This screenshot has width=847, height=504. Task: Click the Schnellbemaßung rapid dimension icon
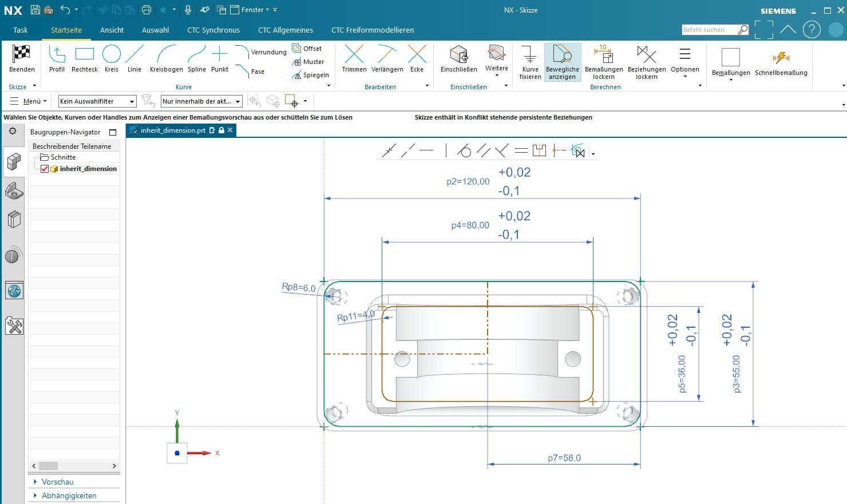(781, 58)
